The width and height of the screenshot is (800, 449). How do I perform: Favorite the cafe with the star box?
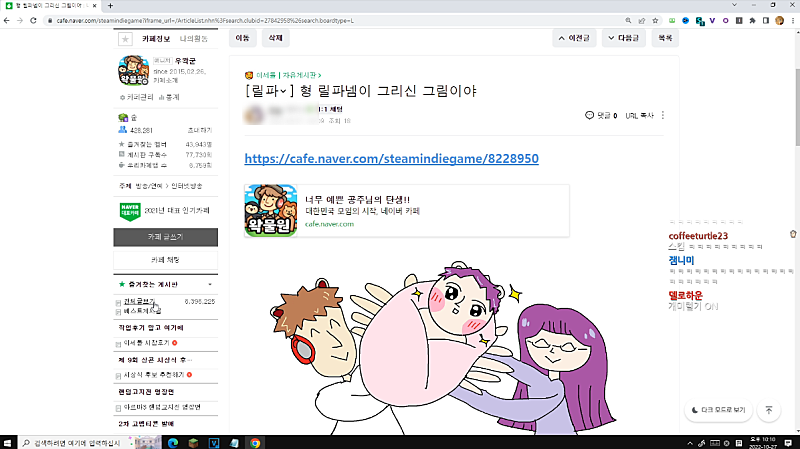coord(125,39)
